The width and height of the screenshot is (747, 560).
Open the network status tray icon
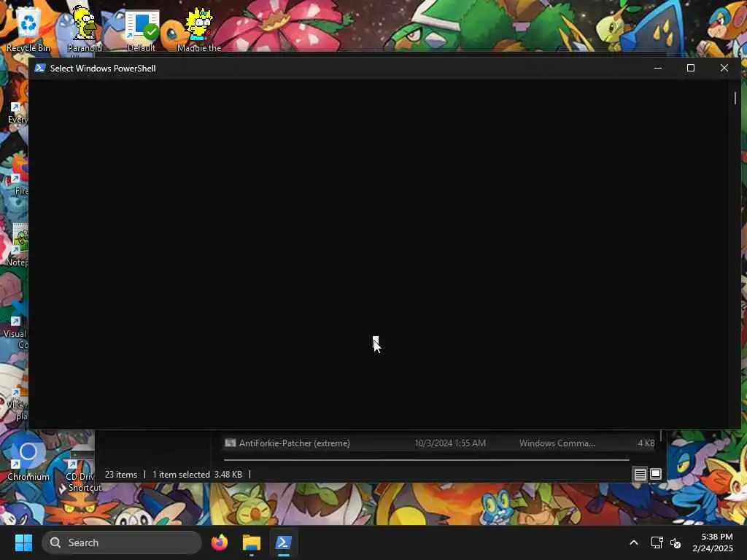(657, 542)
